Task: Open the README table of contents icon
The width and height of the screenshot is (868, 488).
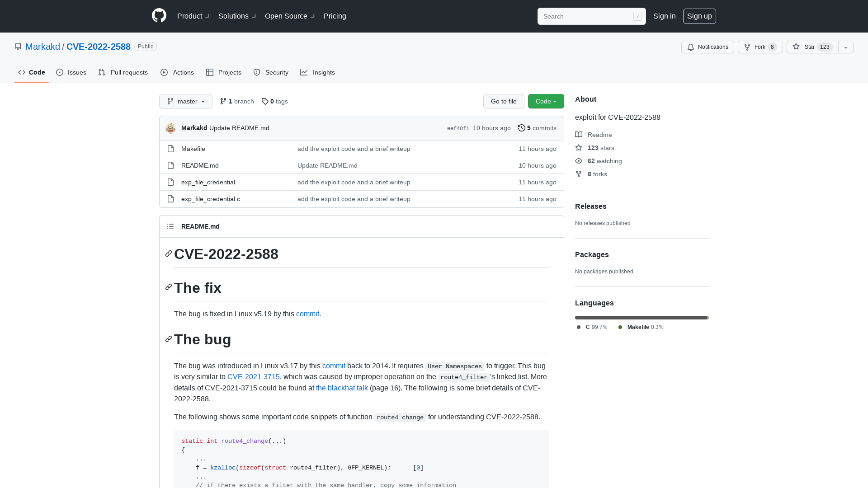Action: click(170, 226)
